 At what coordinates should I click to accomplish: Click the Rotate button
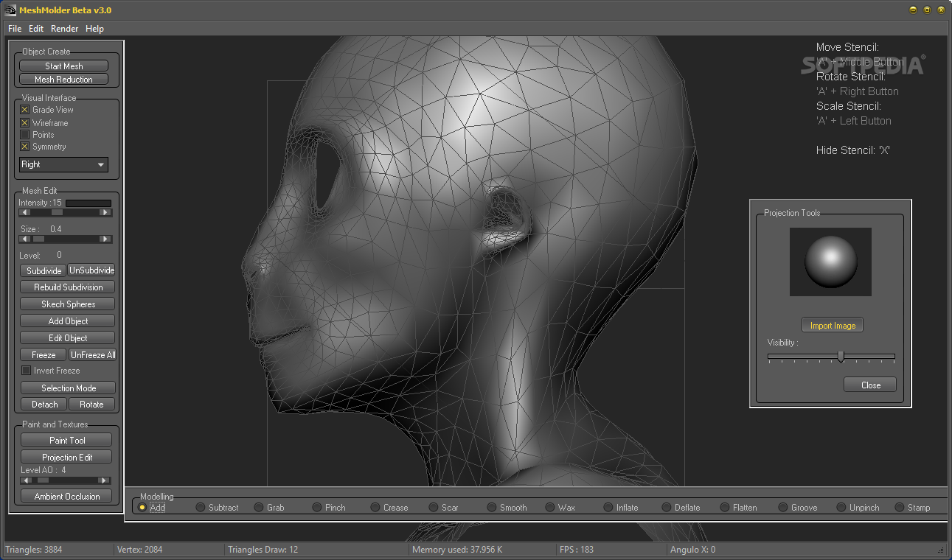[91, 405]
